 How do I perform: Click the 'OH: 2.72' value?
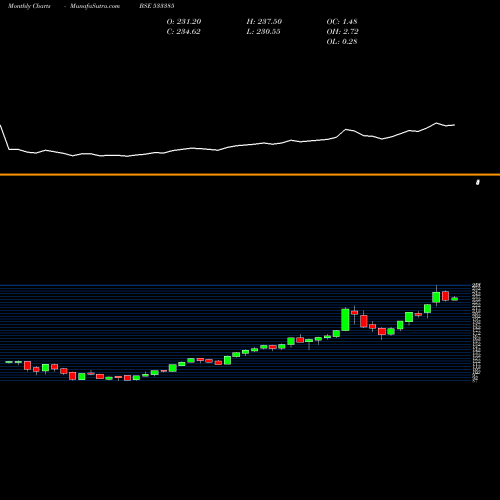[342, 32]
